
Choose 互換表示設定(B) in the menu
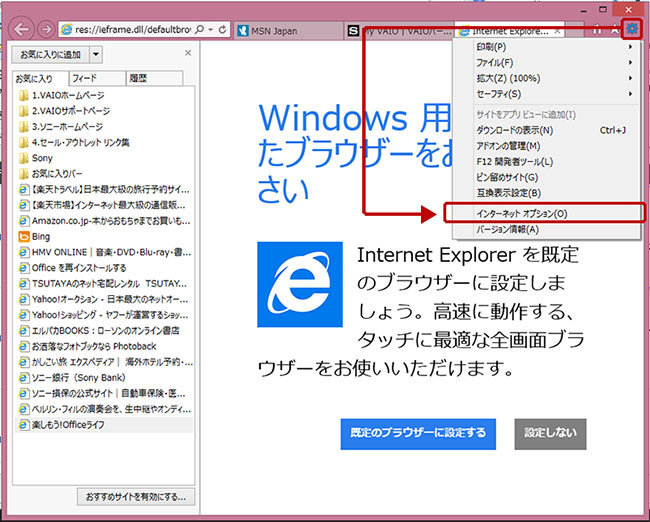(x=546, y=193)
